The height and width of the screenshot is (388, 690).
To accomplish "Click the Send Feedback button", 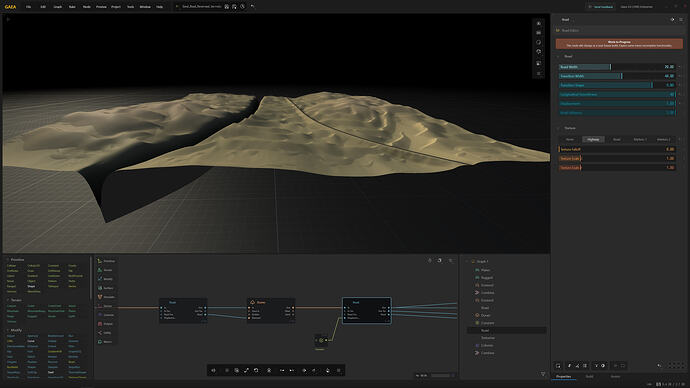I will (x=601, y=7).
